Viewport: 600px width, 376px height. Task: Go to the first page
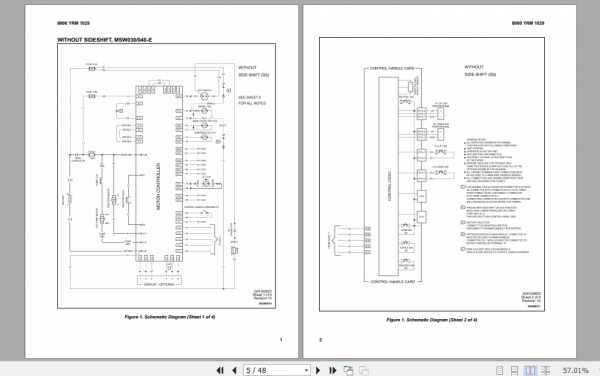(x=220, y=370)
